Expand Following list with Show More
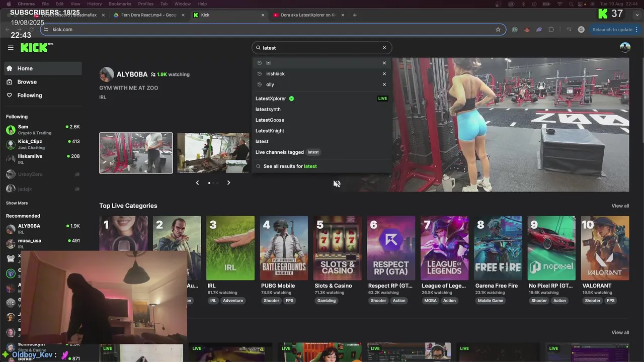 (17, 203)
